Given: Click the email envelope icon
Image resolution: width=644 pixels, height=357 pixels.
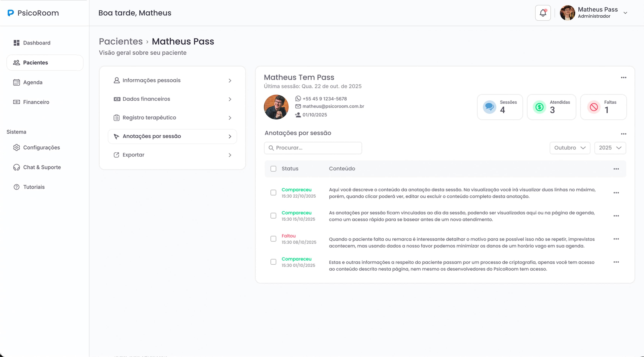Looking at the screenshot, I should [298, 106].
